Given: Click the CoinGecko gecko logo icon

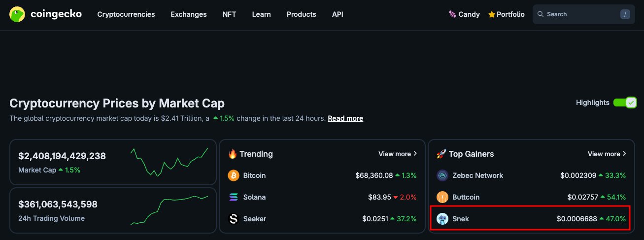Looking at the screenshot, I should (17, 14).
